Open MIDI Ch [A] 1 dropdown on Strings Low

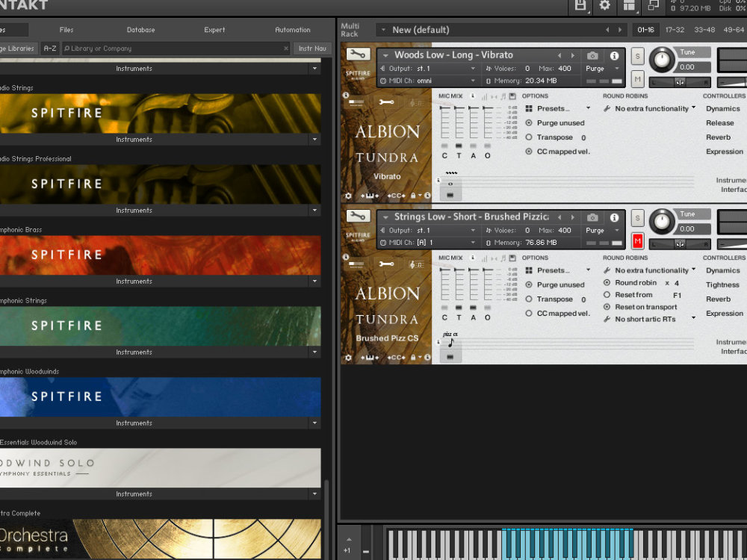click(428, 243)
